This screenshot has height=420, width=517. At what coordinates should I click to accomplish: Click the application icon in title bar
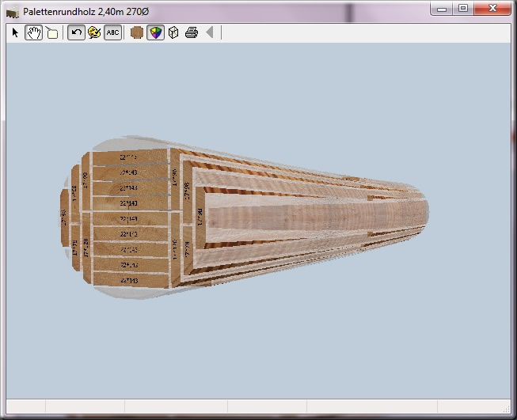click(x=13, y=12)
